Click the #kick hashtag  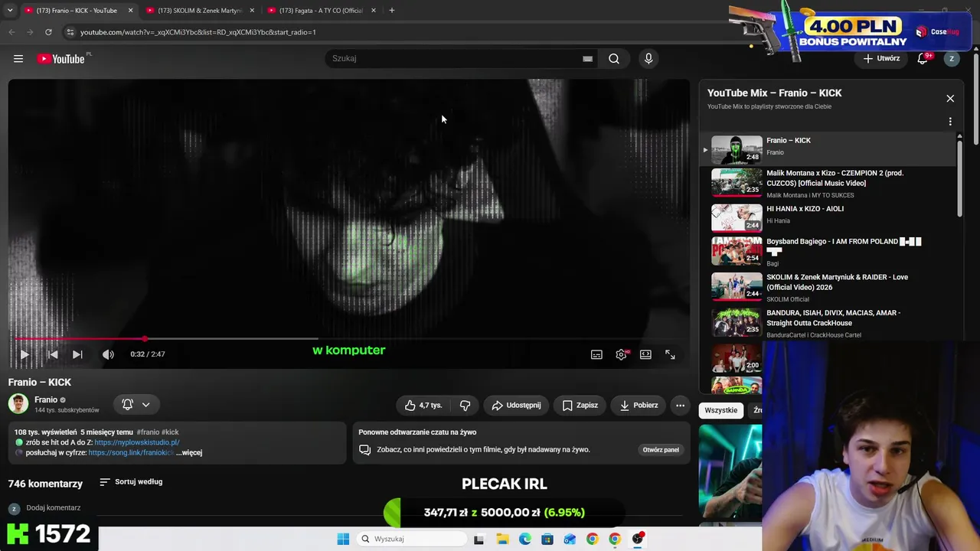(170, 432)
